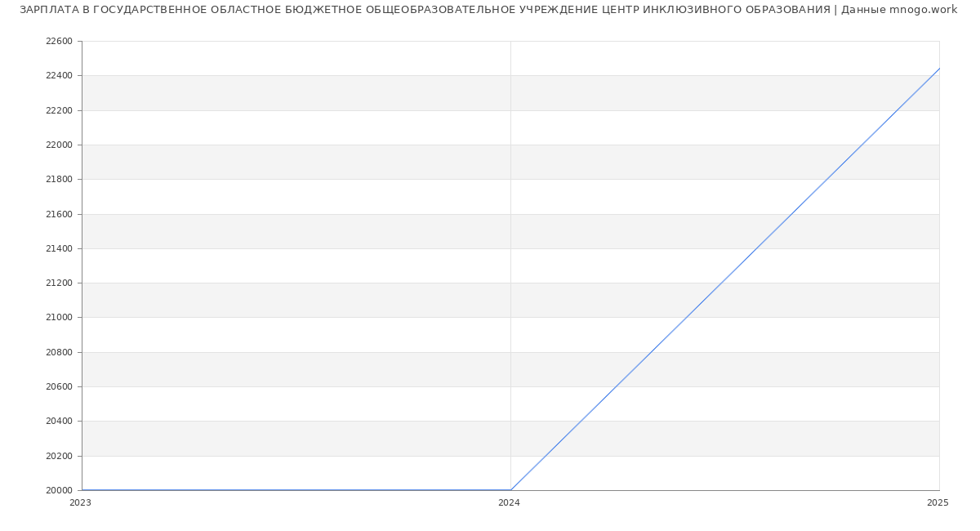
Task: Click the 22400 y-axis label
Action: pos(59,76)
